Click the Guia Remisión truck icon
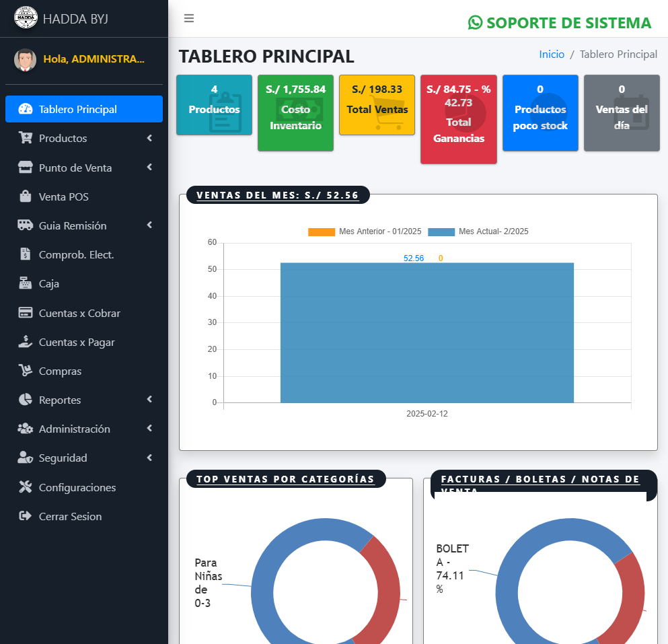 (x=26, y=225)
